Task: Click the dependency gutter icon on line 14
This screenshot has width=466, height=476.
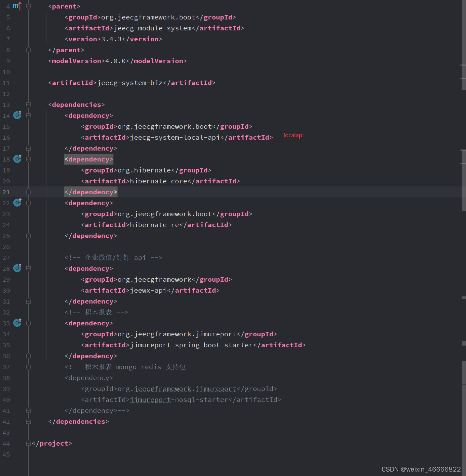Action: tap(17, 115)
